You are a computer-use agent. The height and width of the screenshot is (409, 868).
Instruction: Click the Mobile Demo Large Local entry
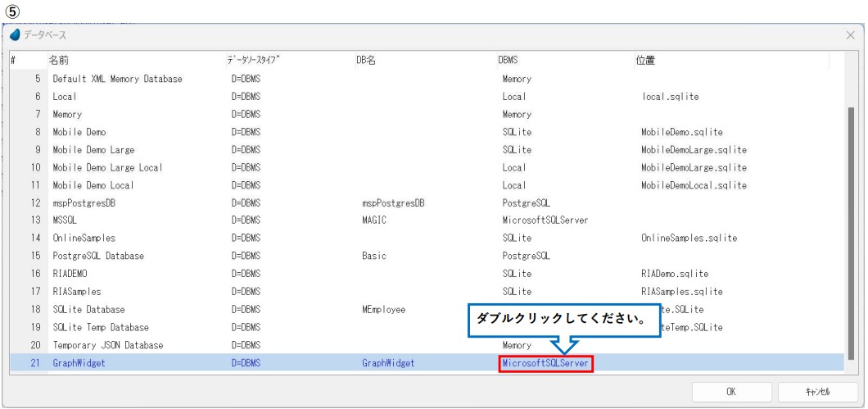[107, 167]
